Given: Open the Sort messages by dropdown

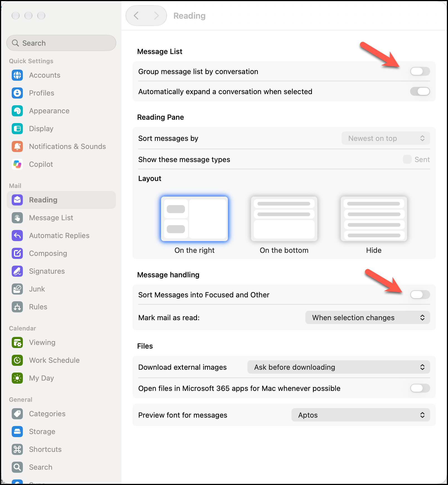Looking at the screenshot, I should point(386,138).
